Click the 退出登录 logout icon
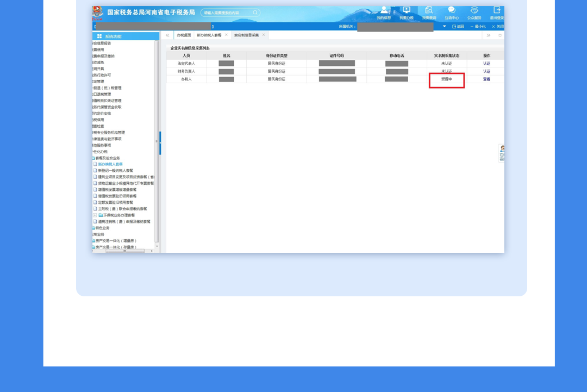The image size is (587, 392). [497, 10]
